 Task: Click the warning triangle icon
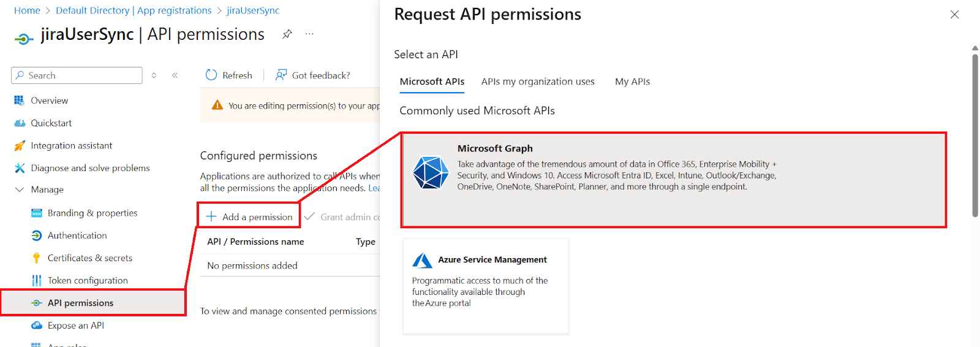(x=217, y=105)
